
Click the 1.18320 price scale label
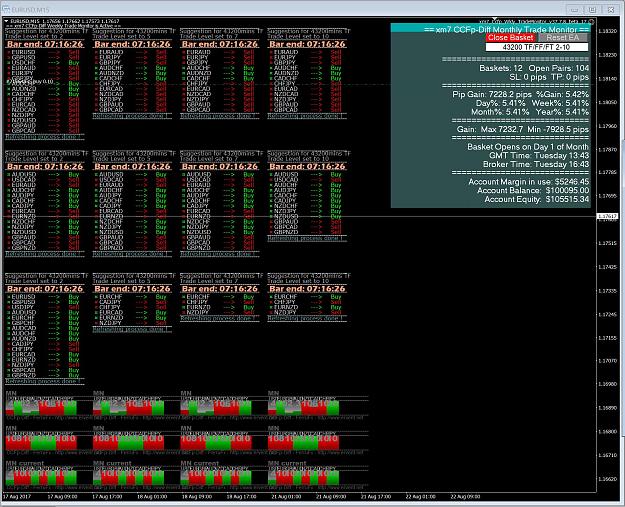[607, 31]
